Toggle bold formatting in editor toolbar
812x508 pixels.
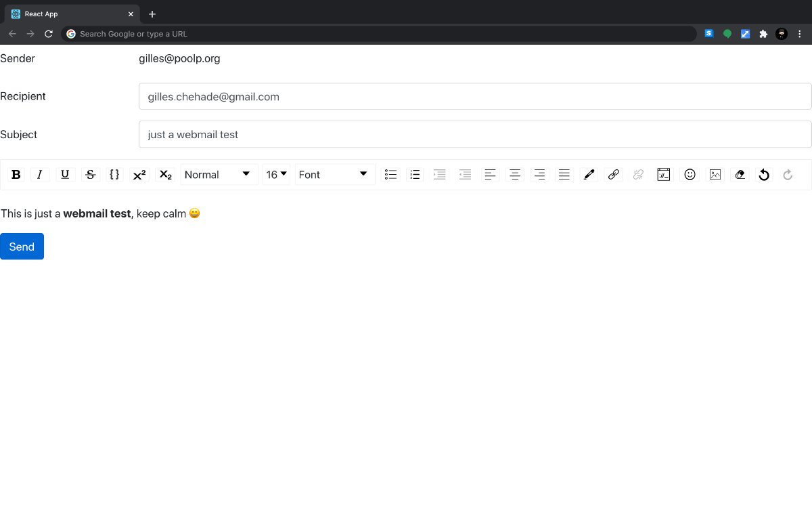tap(16, 175)
